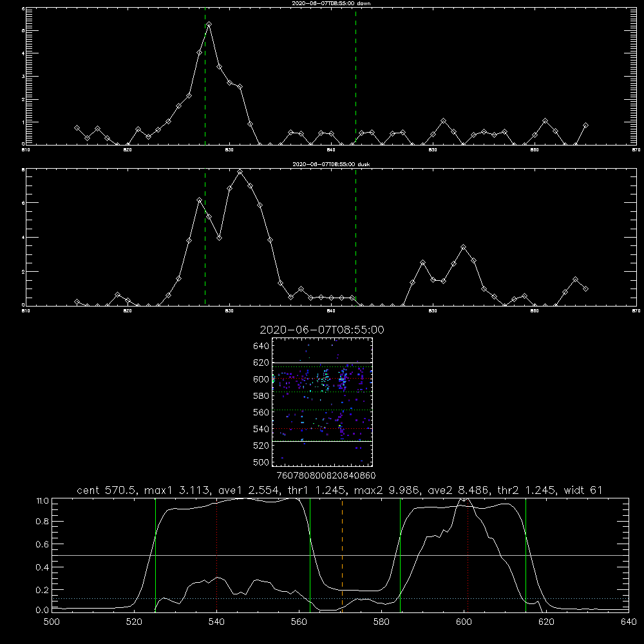Click left green dashed line in dusk plot
The image size is (644, 644).
(205, 237)
